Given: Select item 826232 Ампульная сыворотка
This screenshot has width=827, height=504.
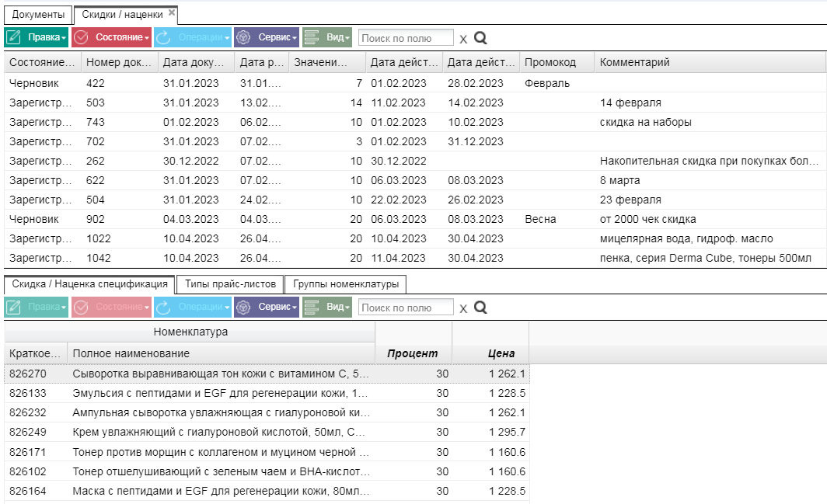Looking at the screenshot, I should [x=267, y=413].
